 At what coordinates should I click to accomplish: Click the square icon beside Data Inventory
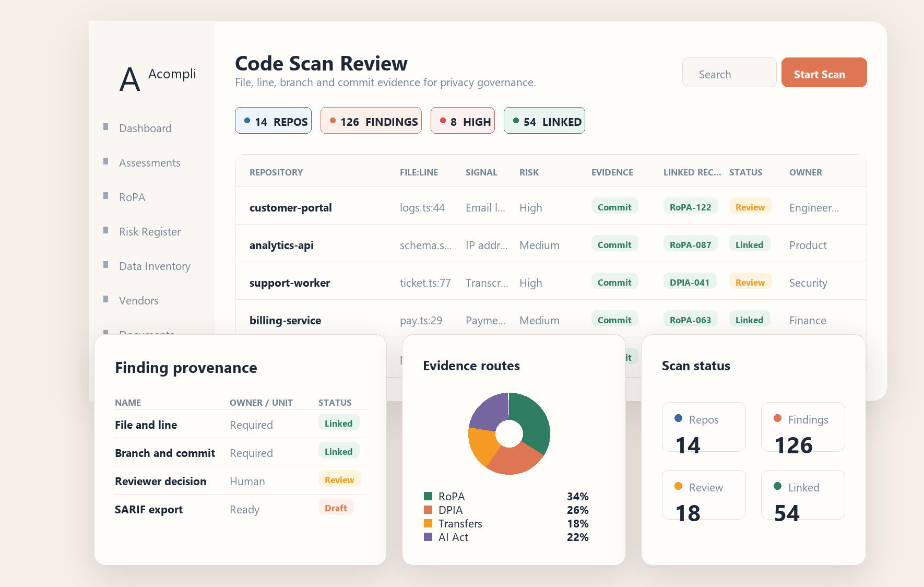pyautogui.click(x=106, y=264)
